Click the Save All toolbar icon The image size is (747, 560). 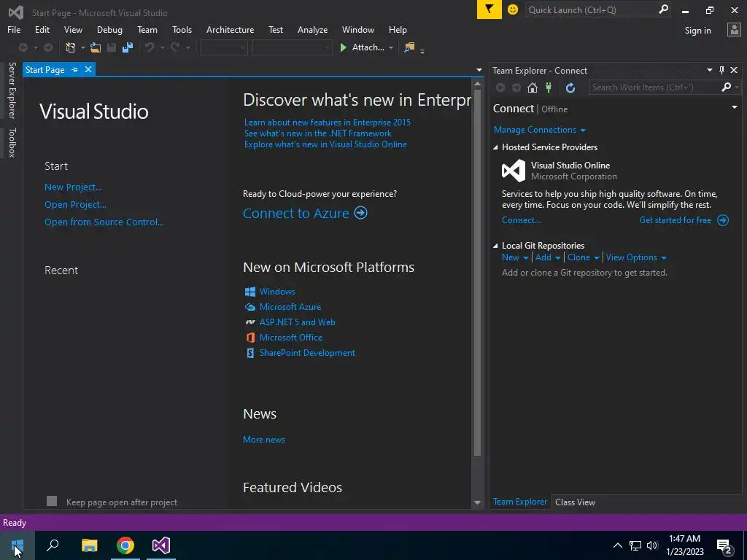click(128, 47)
